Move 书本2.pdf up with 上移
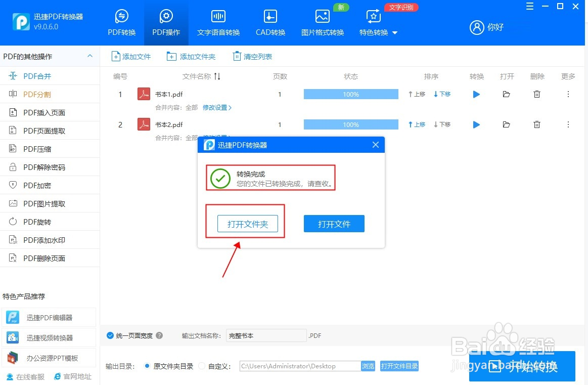The image size is (588, 385). click(x=417, y=124)
